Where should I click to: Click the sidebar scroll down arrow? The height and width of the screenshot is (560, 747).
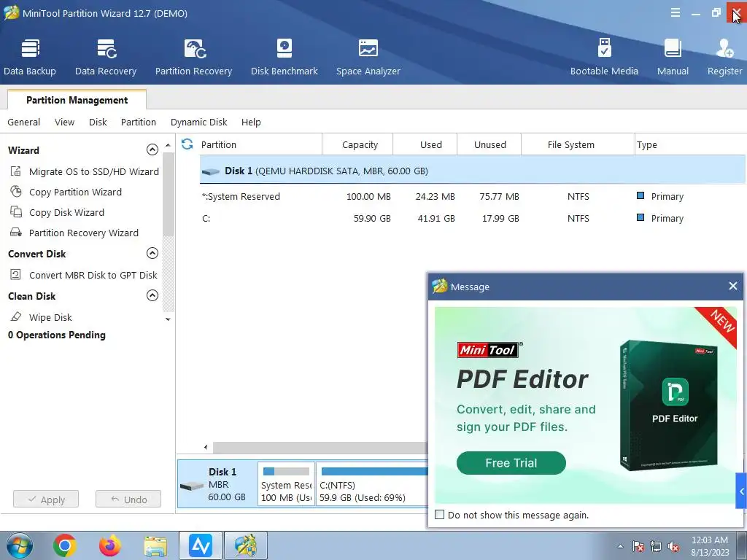click(x=168, y=319)
